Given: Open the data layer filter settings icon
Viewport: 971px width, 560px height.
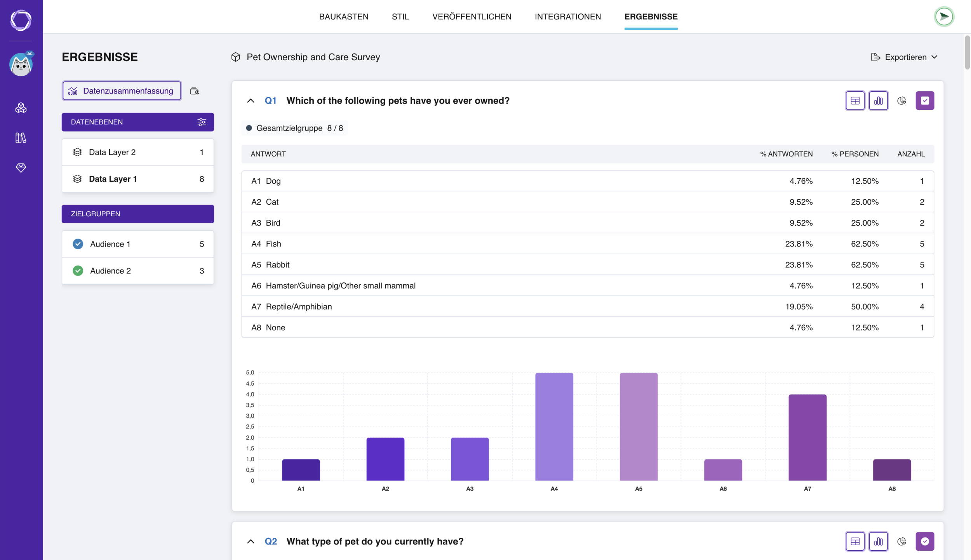Looking at the screenshot, I should click(202, 122).
